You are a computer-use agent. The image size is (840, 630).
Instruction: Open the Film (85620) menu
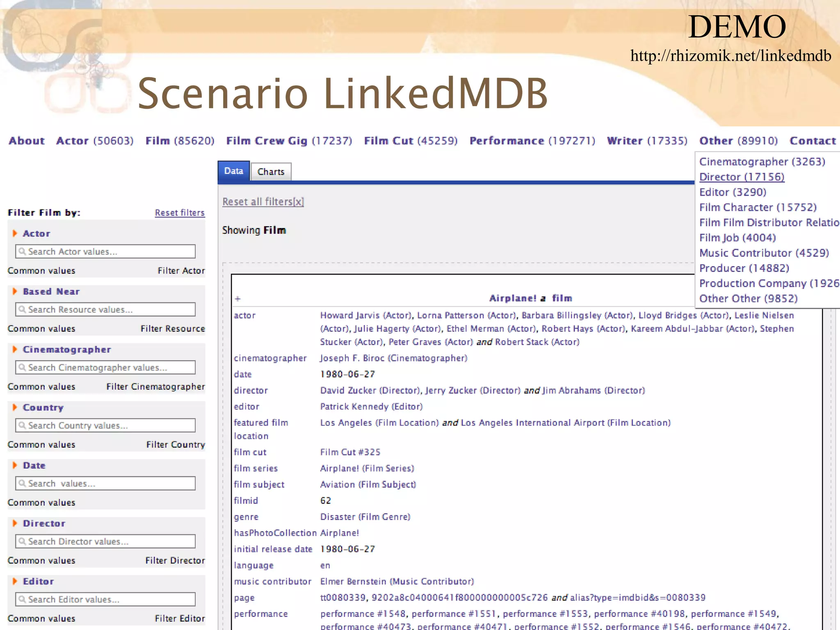pos(180,141)
